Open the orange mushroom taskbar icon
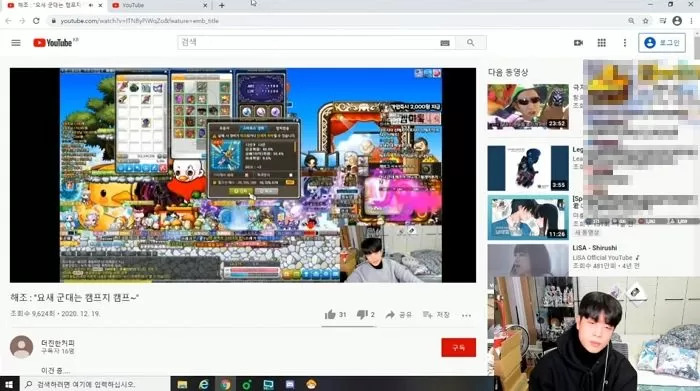 coord(311,384)
